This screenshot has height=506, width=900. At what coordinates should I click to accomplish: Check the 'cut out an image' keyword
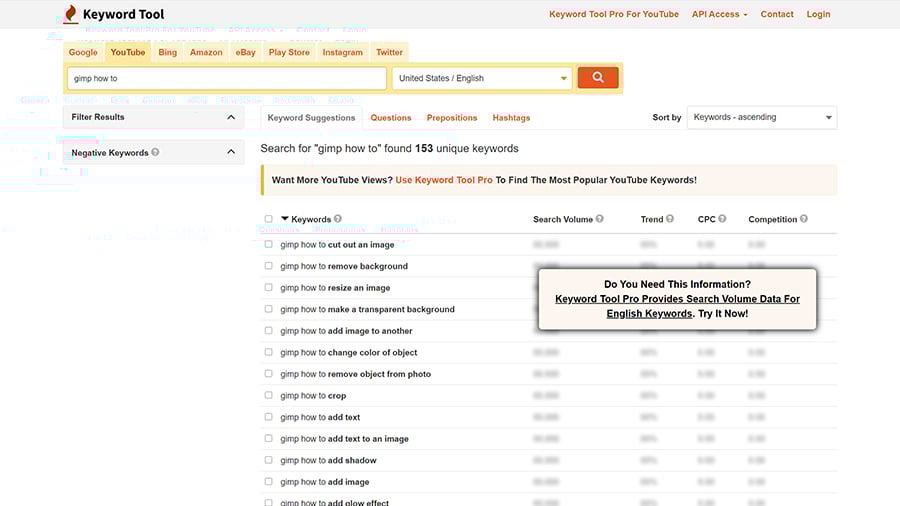click(x=269, y=244)
